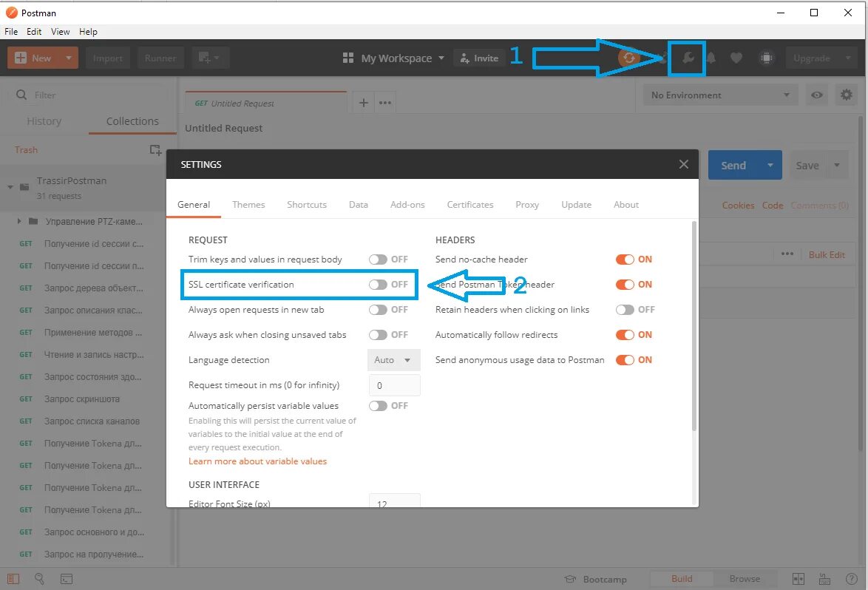Screen dimensions: 868x590
Task: Toggle Automatically persist variable values
Action: click(378, 406)
